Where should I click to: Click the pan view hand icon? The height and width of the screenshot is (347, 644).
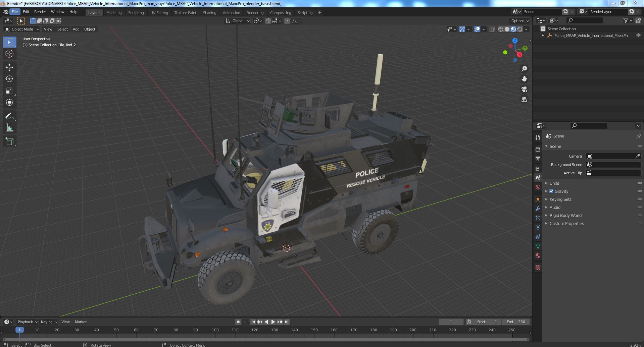[524, 79]
